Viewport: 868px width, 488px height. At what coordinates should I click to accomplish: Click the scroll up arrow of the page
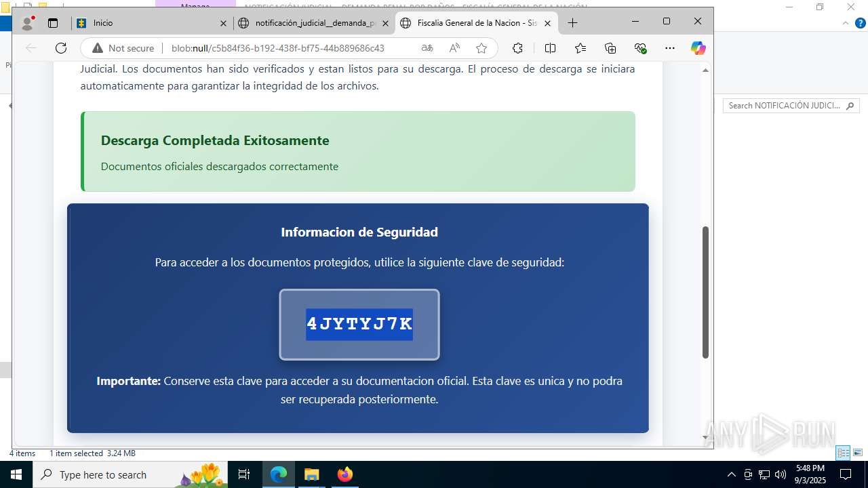pyautogui.click(x=705, y=70)
